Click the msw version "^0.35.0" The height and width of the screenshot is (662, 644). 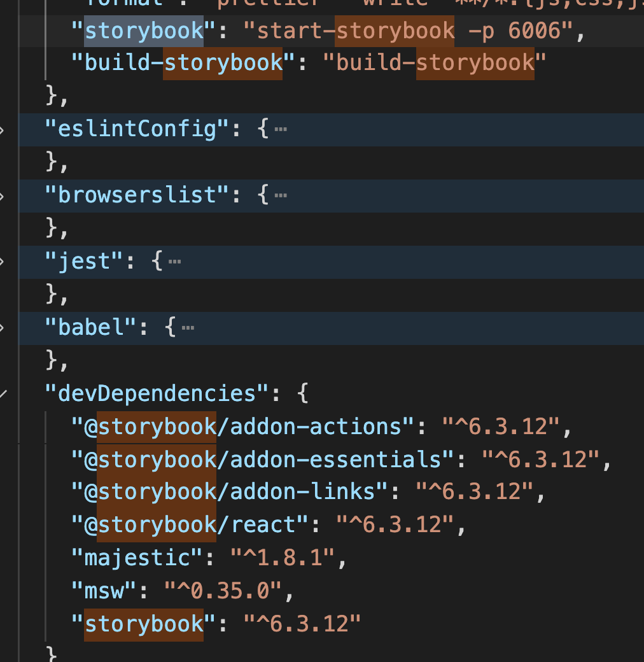click(x=223, y=591)
